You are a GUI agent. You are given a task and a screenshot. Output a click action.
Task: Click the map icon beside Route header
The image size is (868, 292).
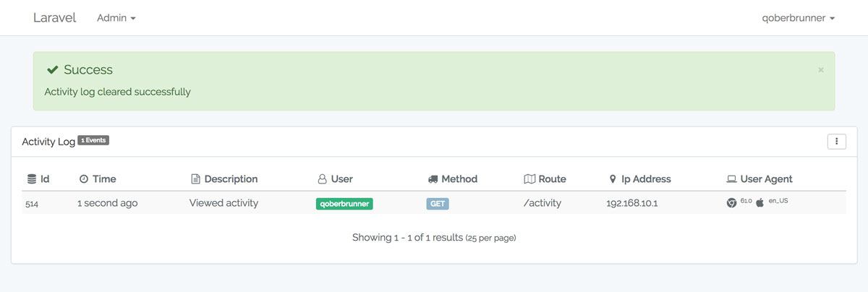[529, 179]
